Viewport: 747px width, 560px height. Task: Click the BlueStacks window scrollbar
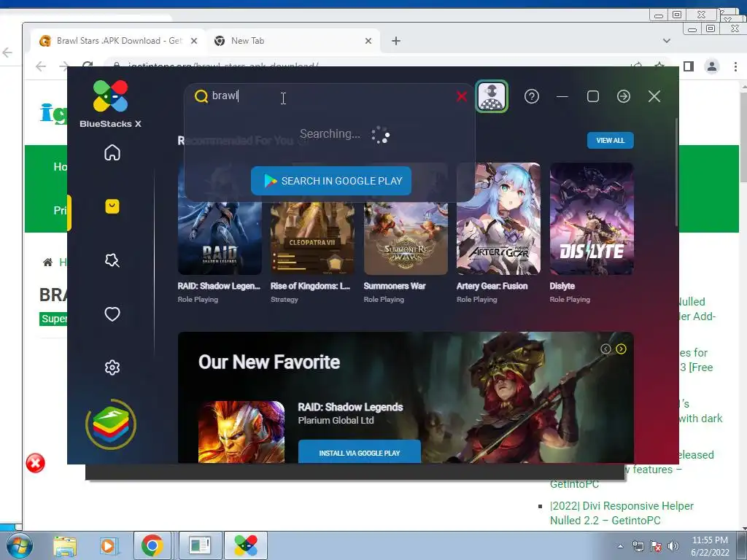coord(676,171)
